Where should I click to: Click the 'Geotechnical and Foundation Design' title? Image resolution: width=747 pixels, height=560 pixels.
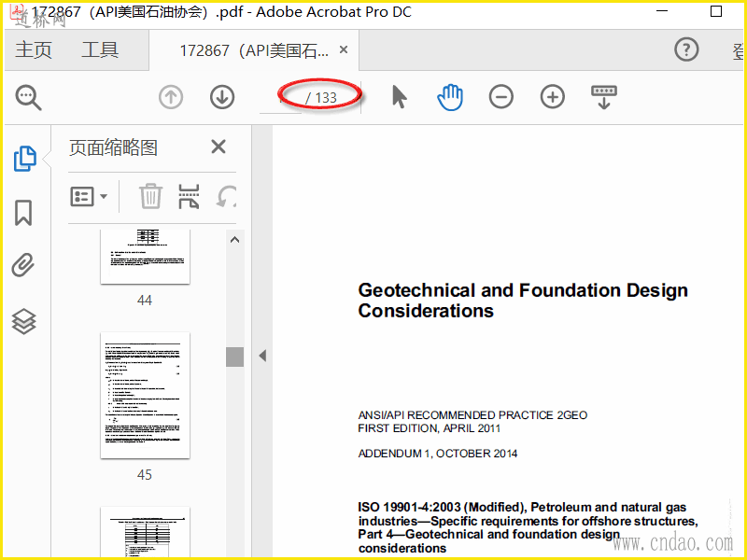point(523,300)
